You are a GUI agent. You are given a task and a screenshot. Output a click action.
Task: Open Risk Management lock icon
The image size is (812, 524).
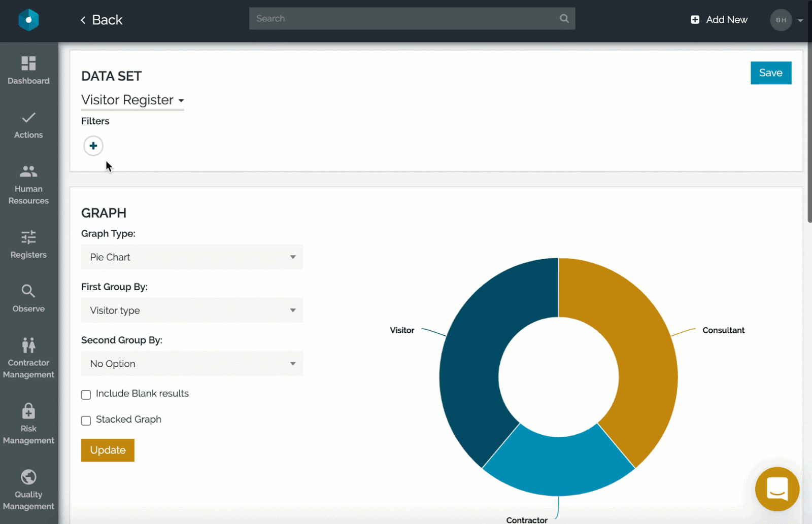(x=28, y=411)
